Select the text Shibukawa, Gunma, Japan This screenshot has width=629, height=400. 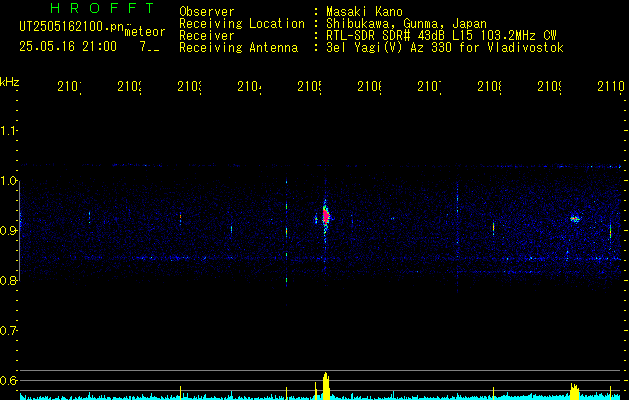tap(406, 24)
